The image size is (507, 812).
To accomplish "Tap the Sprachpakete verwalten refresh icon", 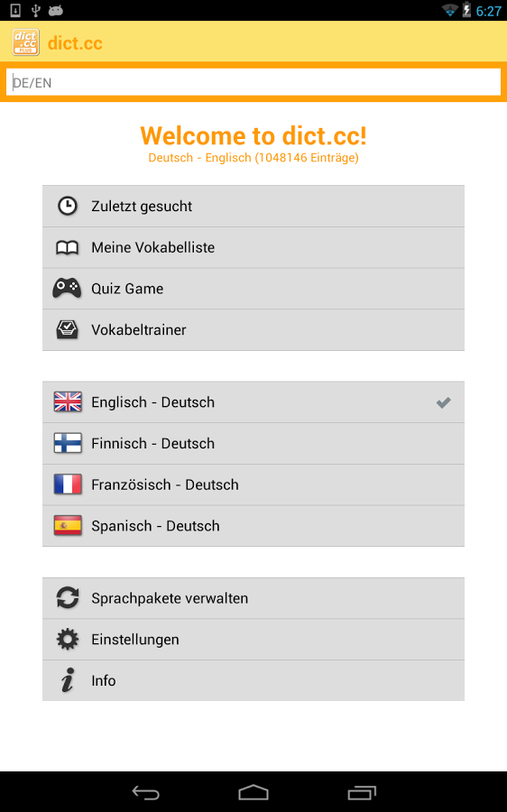I will (68, 597).
